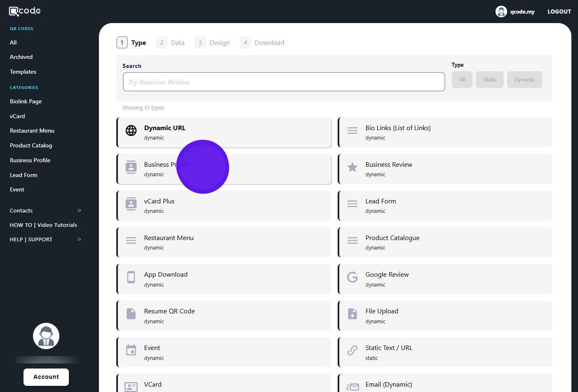Select the Event calendar icon

click(131, 350)
